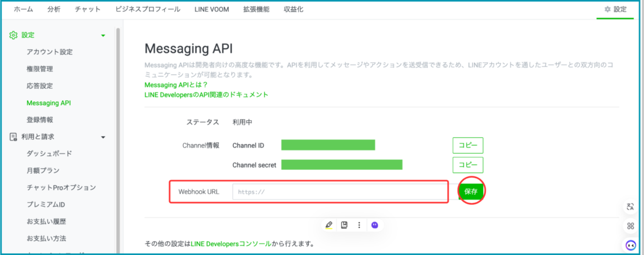Open 権限管理 in the sidebar

40,69
